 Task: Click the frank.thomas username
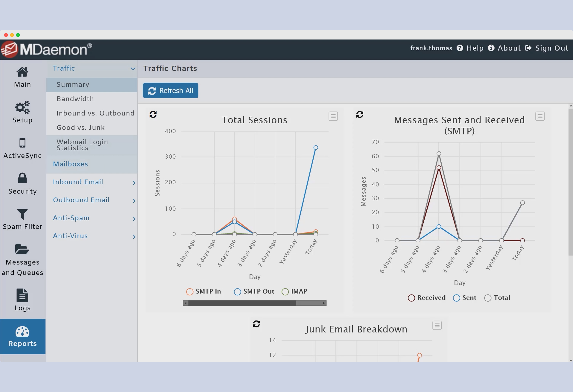[431, 48]
